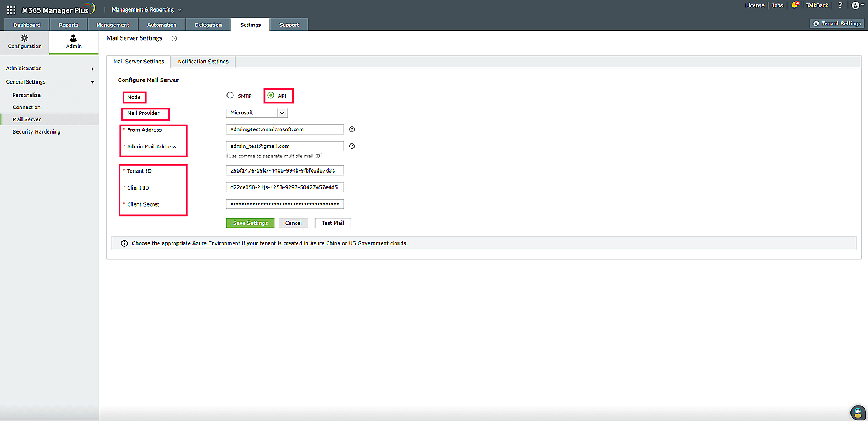This screenshot has height=421, width=868.
Task: Open the TalkBack link
Action: (x=817, y=5)
